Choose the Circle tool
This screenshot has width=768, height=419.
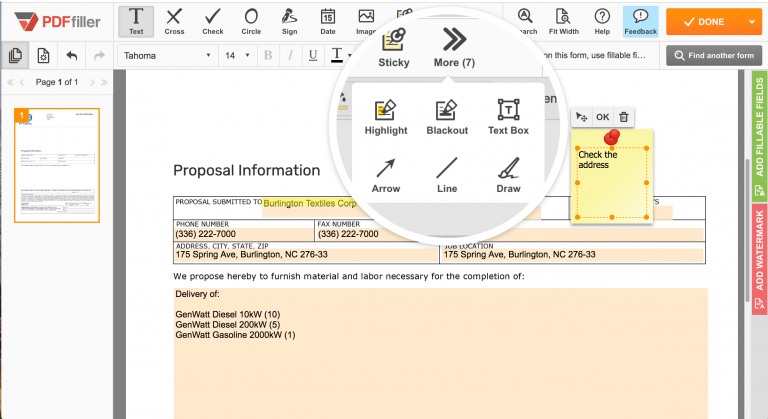pyautogui.click(x=251, y=22)
